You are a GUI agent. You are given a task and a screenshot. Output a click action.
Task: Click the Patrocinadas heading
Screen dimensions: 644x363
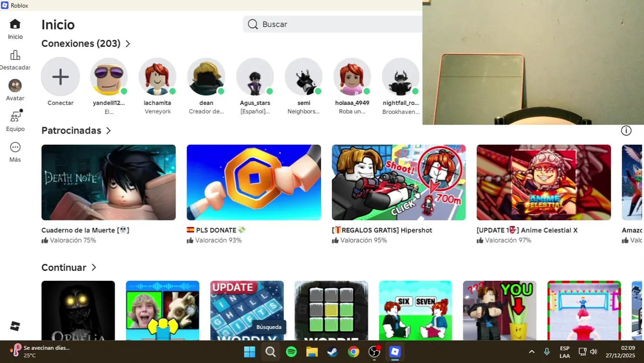(71, 131)
